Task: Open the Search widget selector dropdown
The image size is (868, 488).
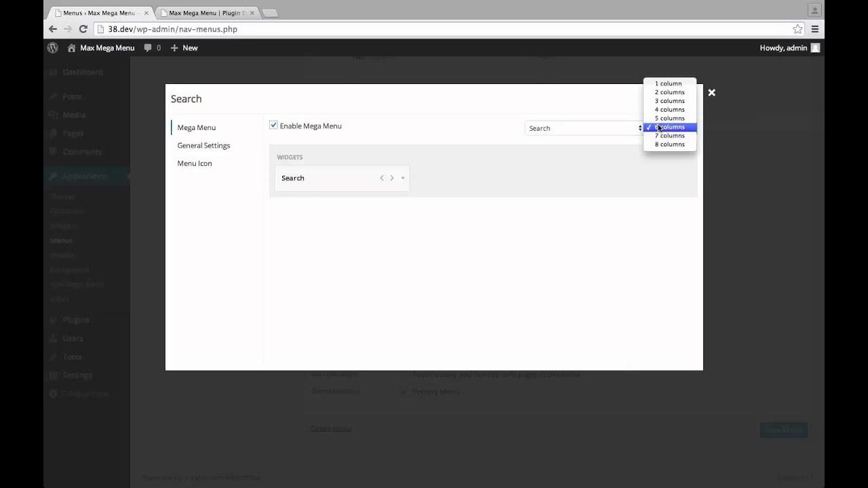Action: 585,128
